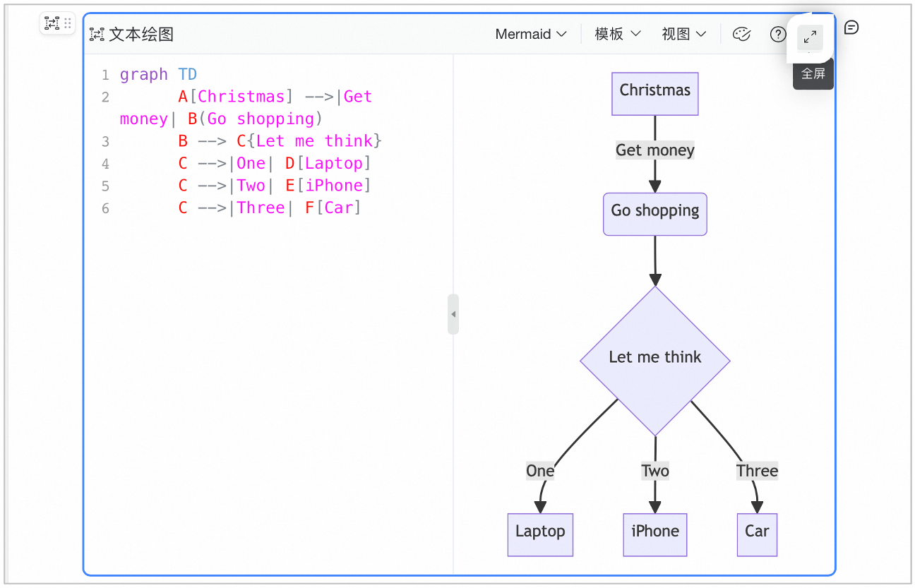
Task: Click the six-dot handle beside the block icon
Action: click(x=68, y=23)
